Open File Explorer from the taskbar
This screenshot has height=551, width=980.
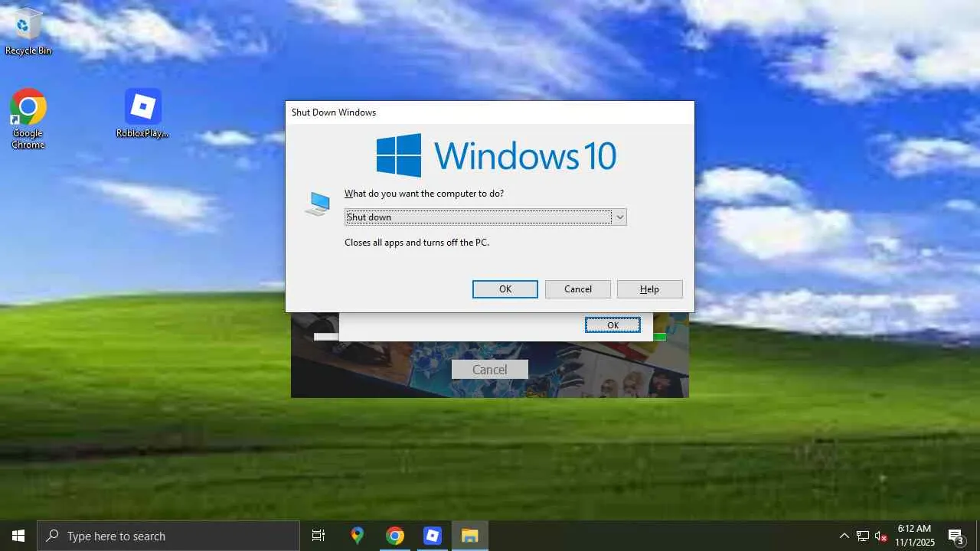(470, 536)
